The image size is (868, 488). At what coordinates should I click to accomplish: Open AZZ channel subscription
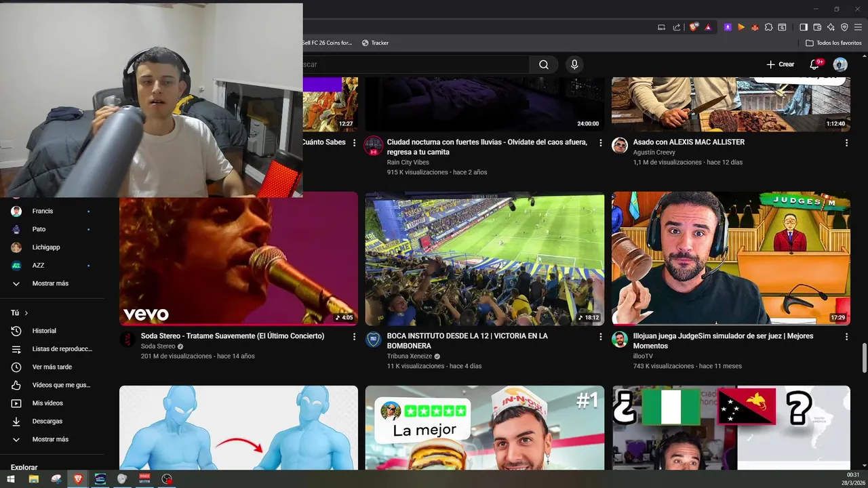(x=52, y=265)
